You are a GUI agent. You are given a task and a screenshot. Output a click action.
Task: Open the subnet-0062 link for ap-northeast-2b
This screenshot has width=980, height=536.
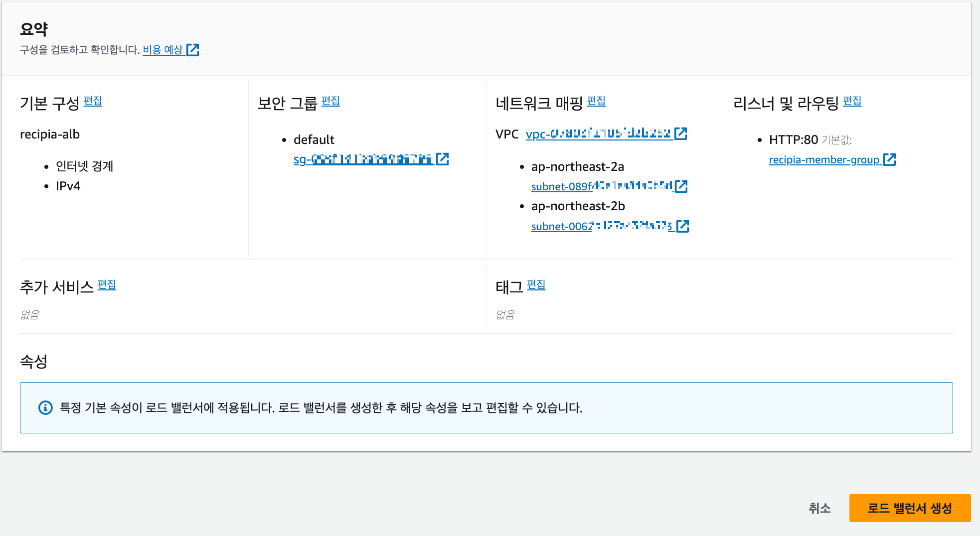pos(602,226)
